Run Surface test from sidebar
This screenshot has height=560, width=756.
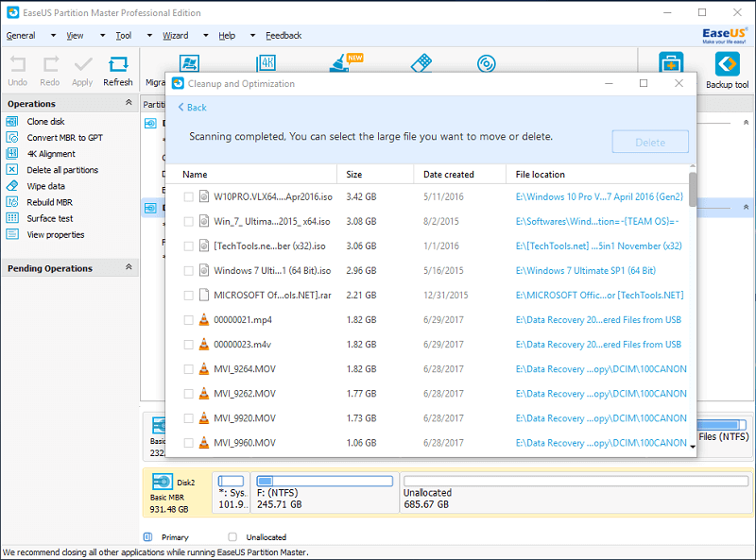49,218
